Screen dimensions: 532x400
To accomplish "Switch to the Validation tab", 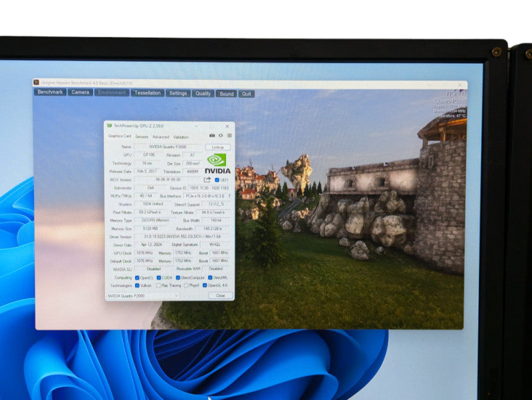I will pos(181,137).
